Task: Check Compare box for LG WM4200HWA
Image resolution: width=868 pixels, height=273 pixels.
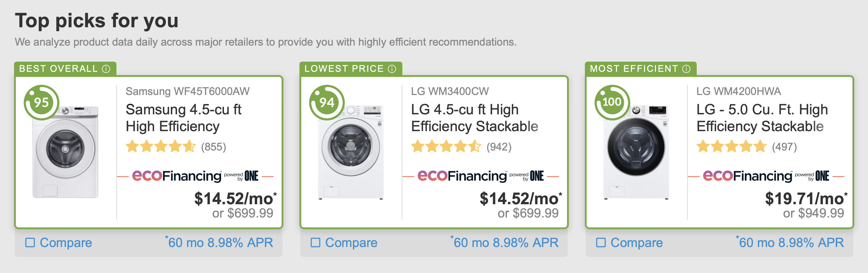Action: click(601, 242)
